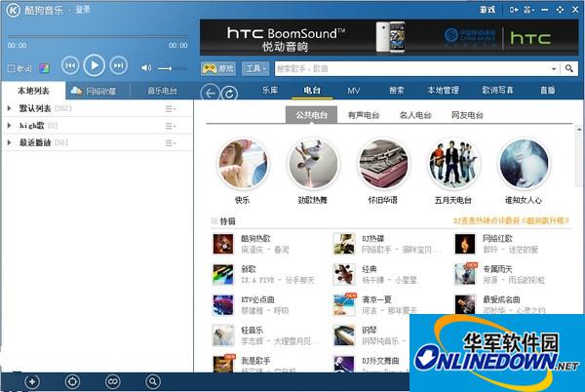Click the 游戏 games button
This screenshot has height=392, width=585.
pos(218,69)
